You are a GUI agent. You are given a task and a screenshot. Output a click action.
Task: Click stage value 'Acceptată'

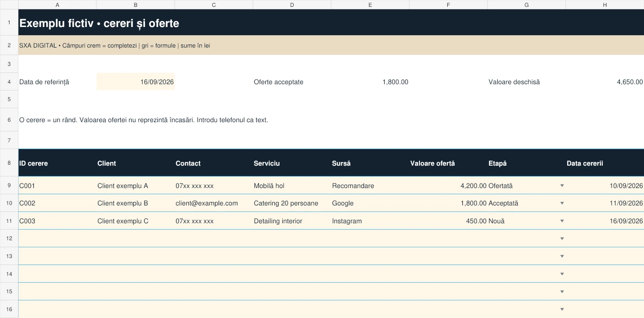click(x=503, y=203)
